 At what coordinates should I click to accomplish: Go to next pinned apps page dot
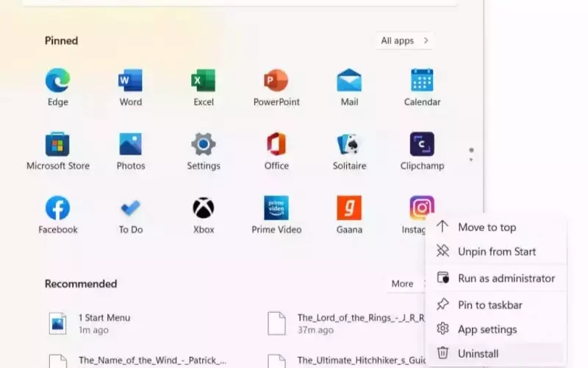coord(471,160)
